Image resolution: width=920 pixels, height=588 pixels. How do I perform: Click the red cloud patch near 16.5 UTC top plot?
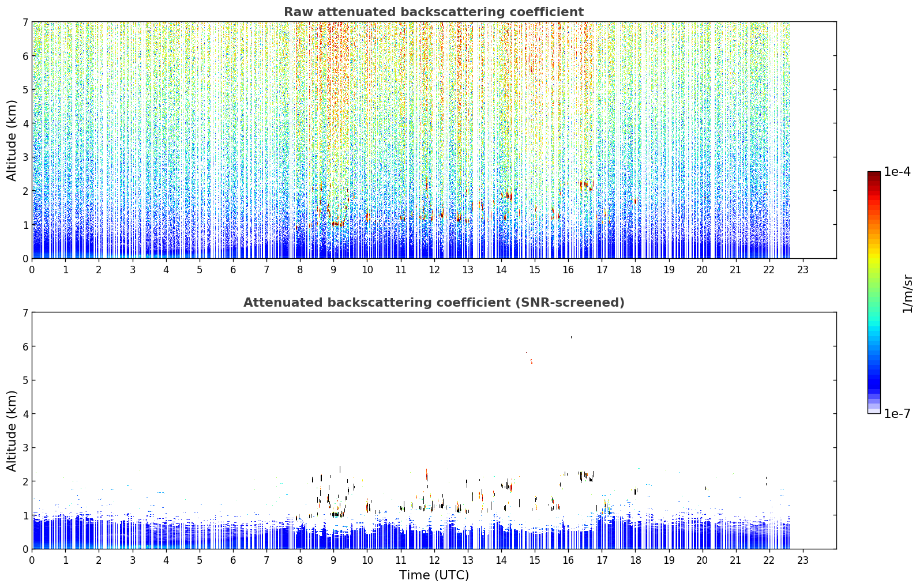586,186
